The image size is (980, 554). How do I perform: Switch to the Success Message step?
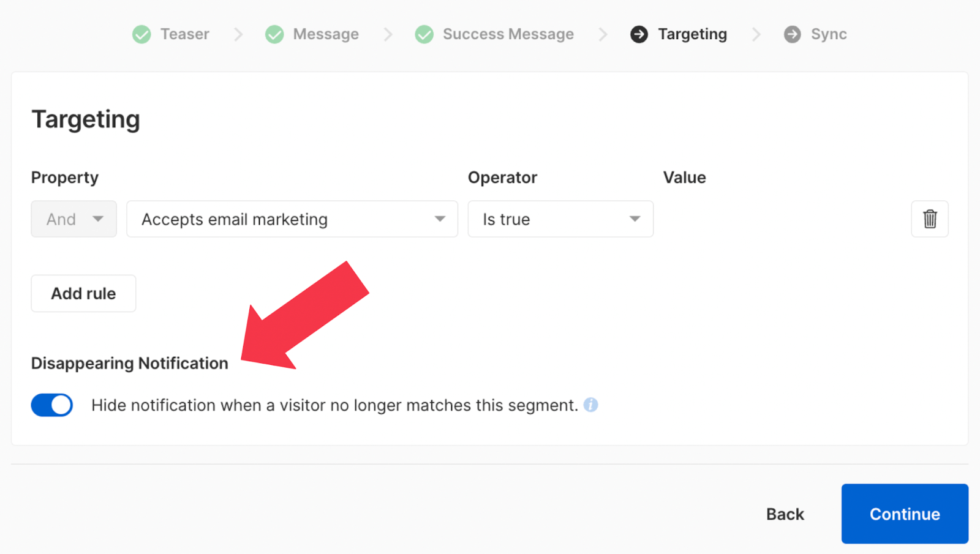tap(508, 34)
